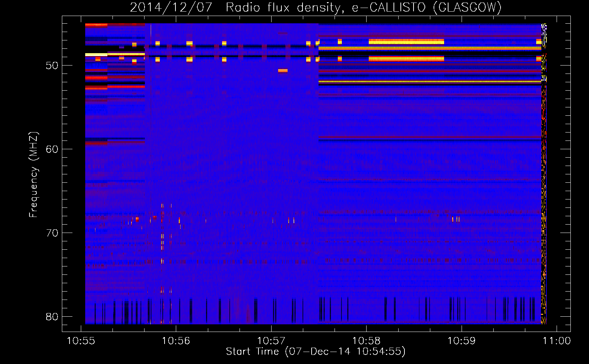Screen dimensions: 589x364
Task: Click the '11:00' time tick label
Action: 557,341
